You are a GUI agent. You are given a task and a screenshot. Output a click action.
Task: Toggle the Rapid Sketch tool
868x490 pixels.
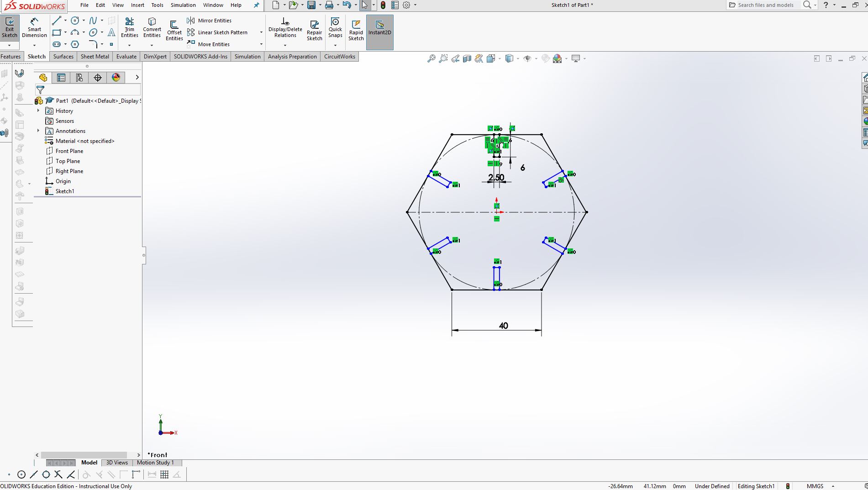(x=356, y=31)
